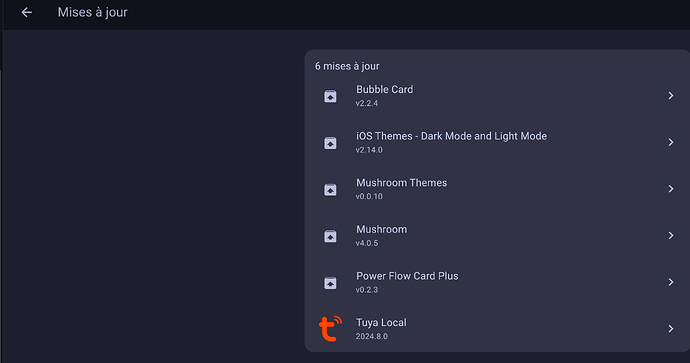Viewport: 690px width, 363px height.
Task: Click the Mushroom v4.0.5 update icon
Action: [x=330, y=236]
